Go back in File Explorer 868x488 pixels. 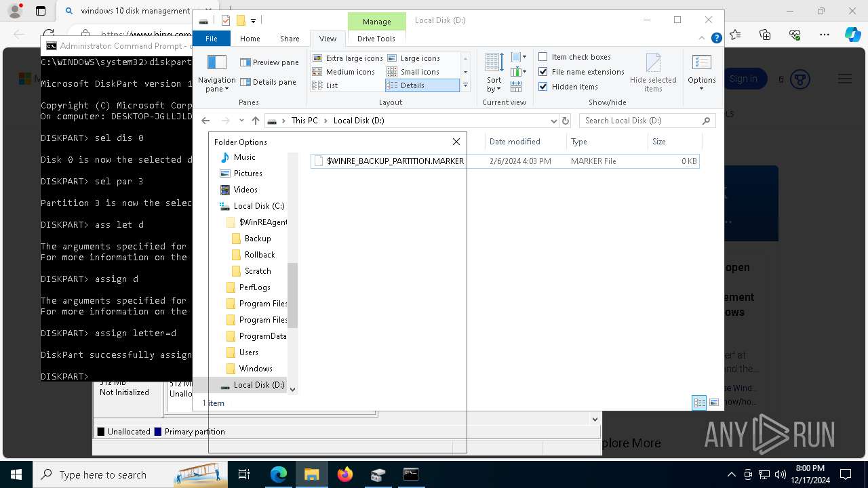tap(205, 121)
